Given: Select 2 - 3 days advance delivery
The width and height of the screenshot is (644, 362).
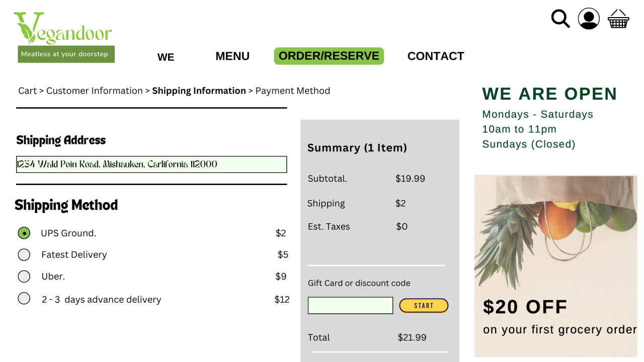Looking at the screenshot, I should pyautogui.click(x=24, y=299).
